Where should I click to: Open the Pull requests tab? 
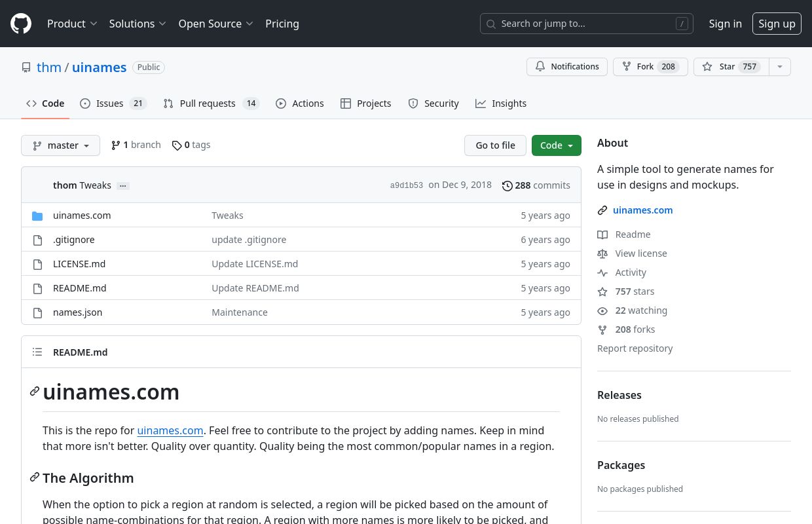click(x=211, y=103)
